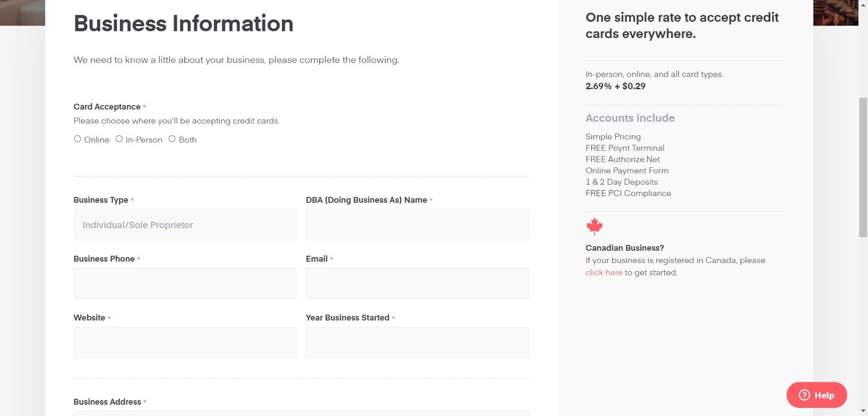Click the red maple leaf icon
868x416 pixels.
click(595, 226)
